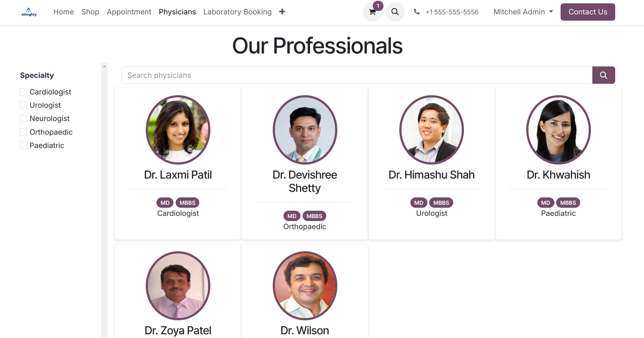Click the header search magnifier icon
This screenshot has width=644, height=338.
(x=395, y=12)
